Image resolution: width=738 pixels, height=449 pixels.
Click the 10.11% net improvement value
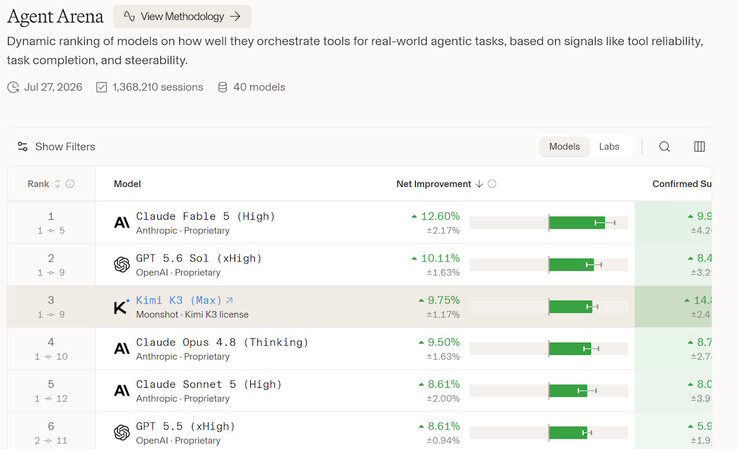[440, 258]
